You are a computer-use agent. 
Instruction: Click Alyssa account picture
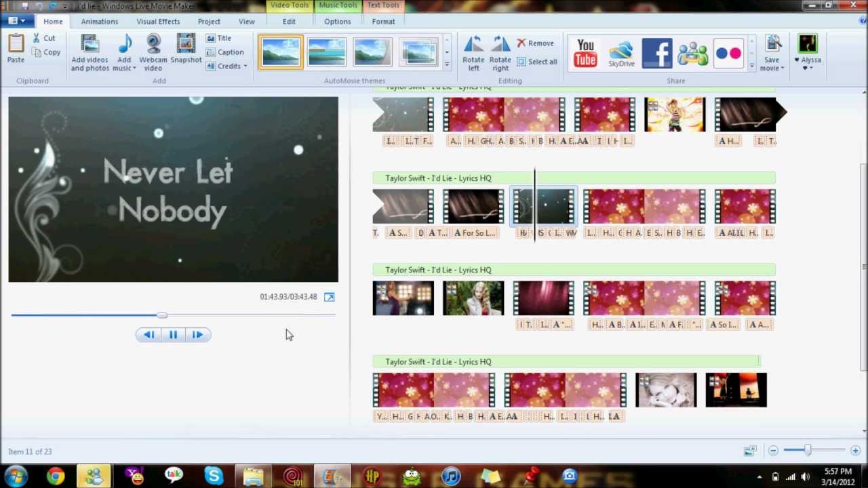pyautogui.click(x=808, y=45)
